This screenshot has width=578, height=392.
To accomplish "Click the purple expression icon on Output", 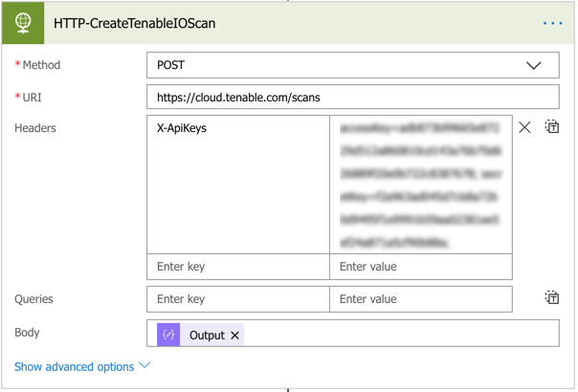I will tap(168, 335).
